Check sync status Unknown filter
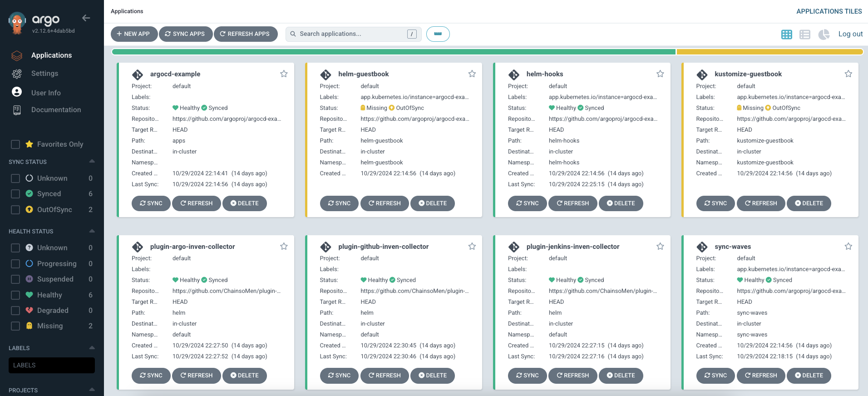This screenshot has height=396, width=868. tap(15, 178)
